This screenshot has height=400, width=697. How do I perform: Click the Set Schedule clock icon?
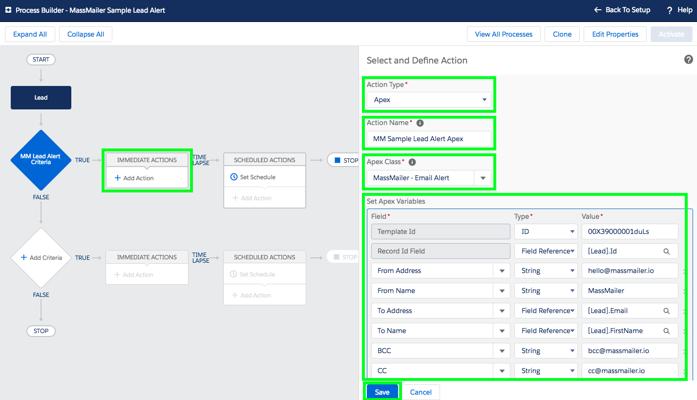[233, 177]
